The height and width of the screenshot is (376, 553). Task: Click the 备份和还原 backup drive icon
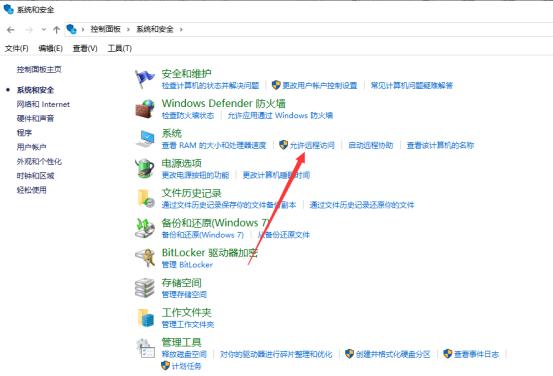[x=145, y=228]
